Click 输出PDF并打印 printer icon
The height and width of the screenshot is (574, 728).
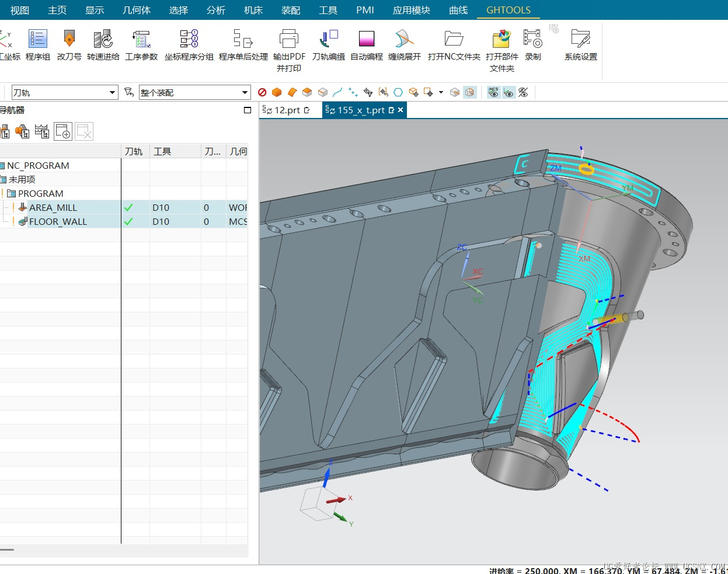(289, 40)
